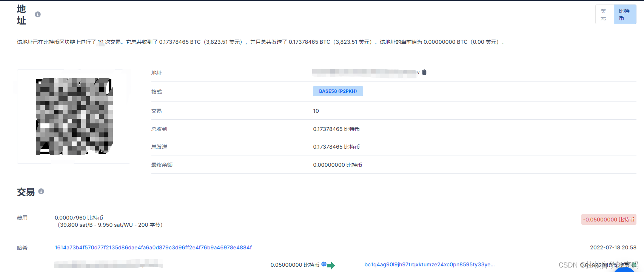
Task: Click 0.05000000 比特币 amount in transaction row
Action: [x=295, y=265]
